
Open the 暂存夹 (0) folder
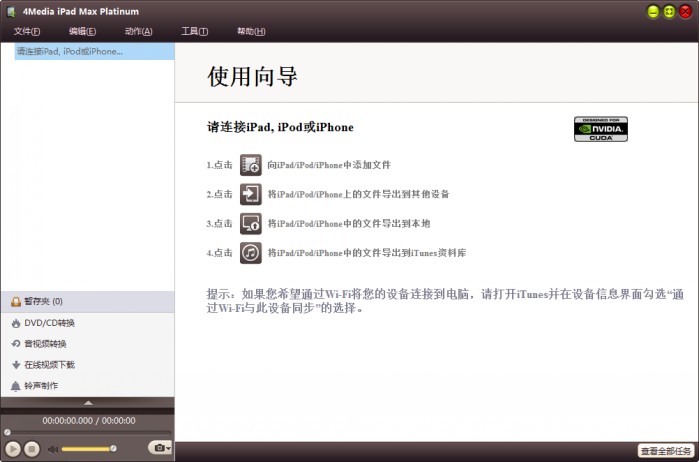click(x=87, y=301)
